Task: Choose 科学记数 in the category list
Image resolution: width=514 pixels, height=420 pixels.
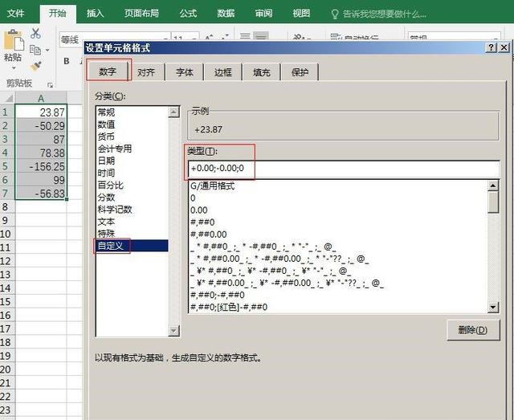Action: 132,210
